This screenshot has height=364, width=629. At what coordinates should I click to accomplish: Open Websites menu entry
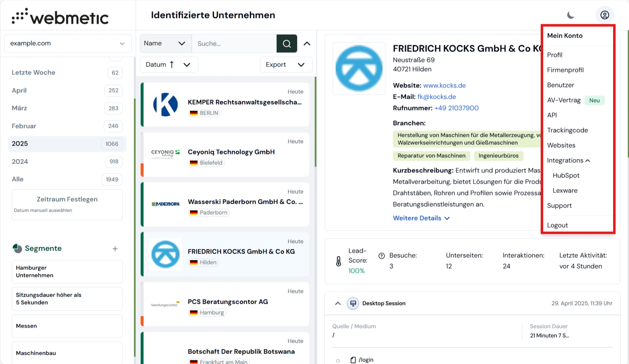click(x=561, y=145)
